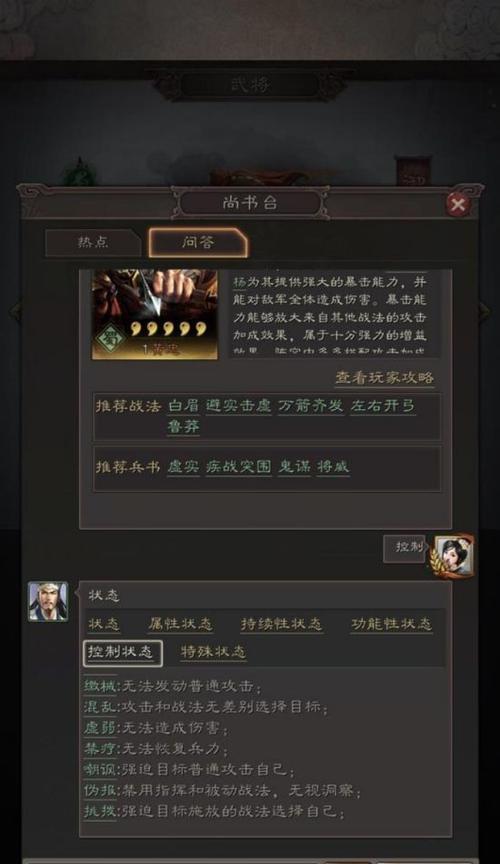Viewport: 500px width, 864px height.
Task: Select the 万箭齐发 tactic link
Action: [310, 406]
